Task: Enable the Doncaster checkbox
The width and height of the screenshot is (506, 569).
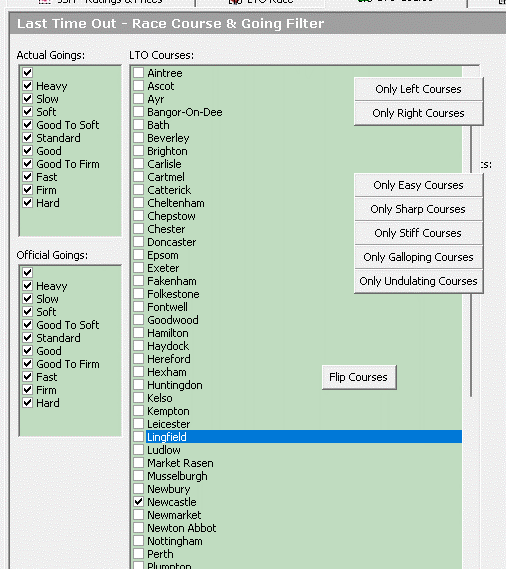Action: (x=138, y=242)
